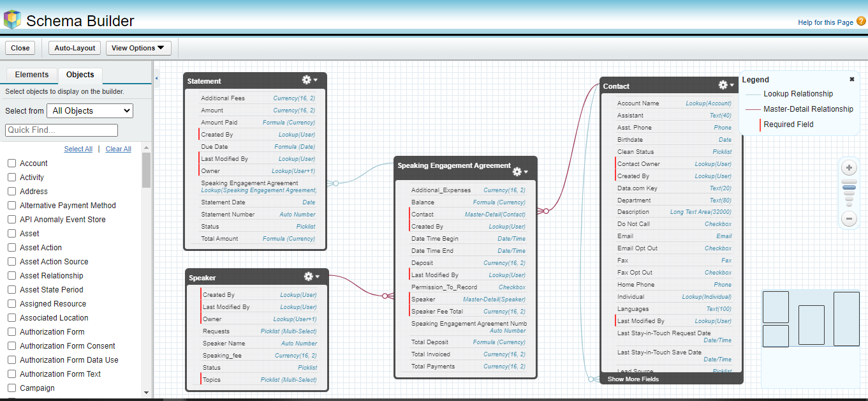Select the Date Time Begin field
The width and height of the screenshot is (868, 401).
tap(468, 239)
